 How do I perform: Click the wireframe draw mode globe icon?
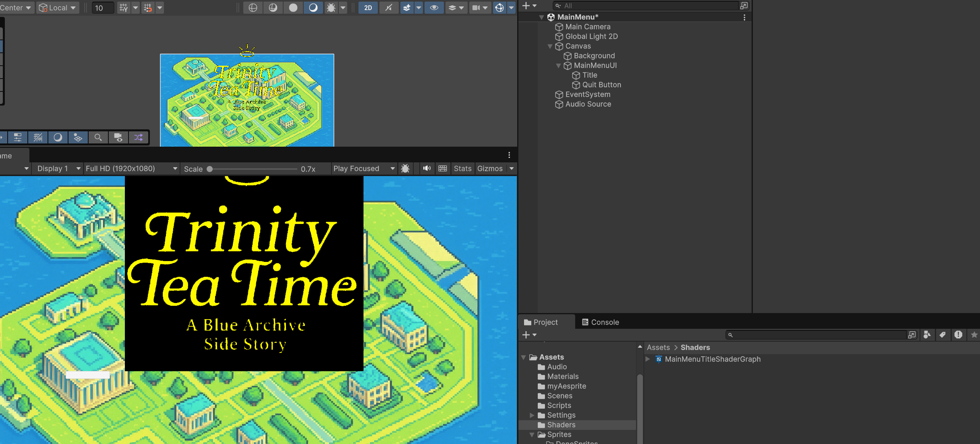253,8
